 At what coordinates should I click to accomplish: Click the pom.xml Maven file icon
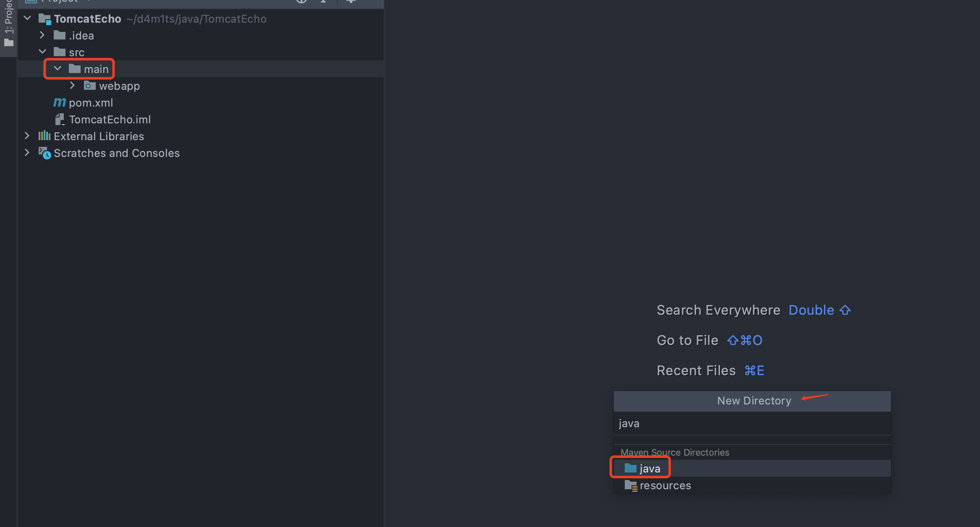point(59,102)
